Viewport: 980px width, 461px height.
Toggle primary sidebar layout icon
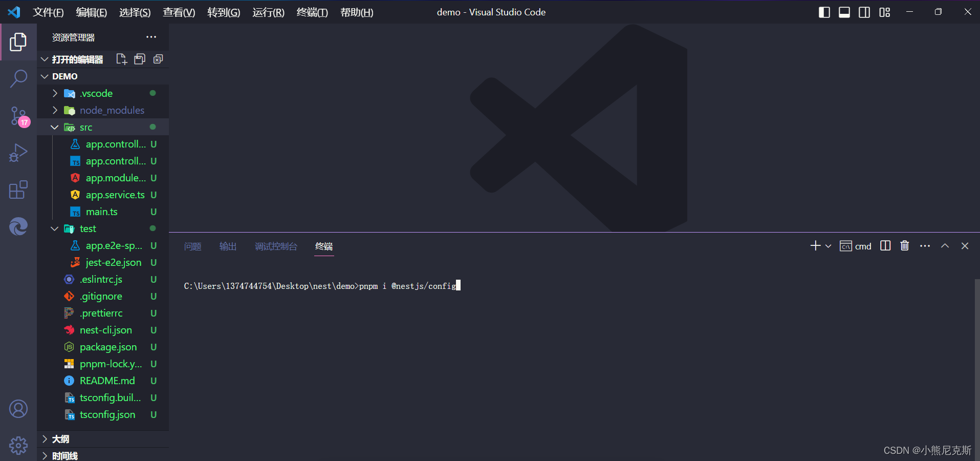[824, 12]
